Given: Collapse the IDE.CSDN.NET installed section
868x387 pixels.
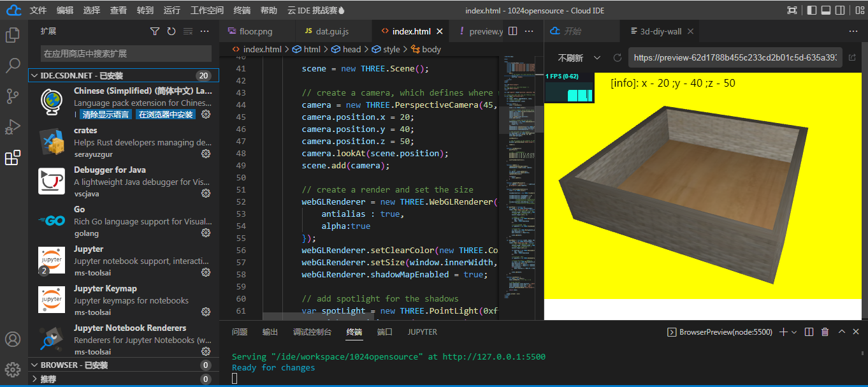Looking at the screenshot, I should (124, 75).
